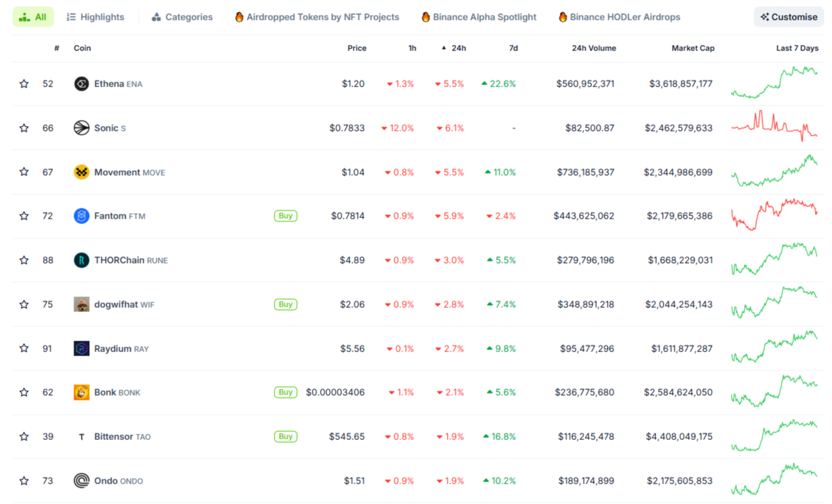Screen dimensions: 832x504
Task: Click the Bonk coin logo icon
Action: click(81, 392)
